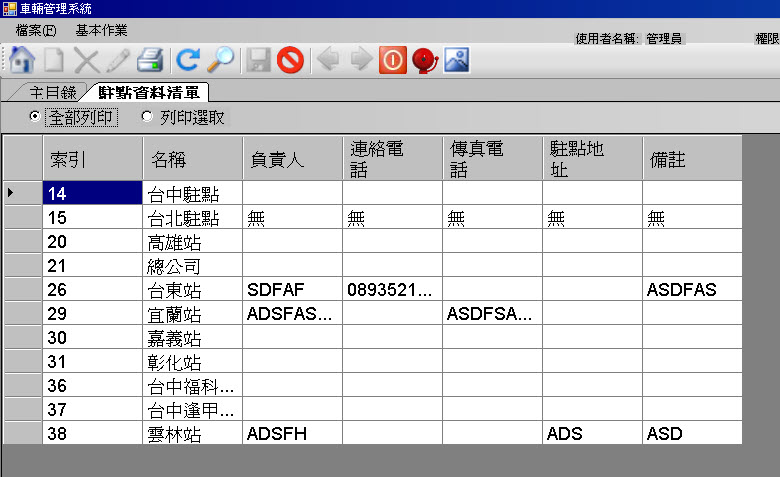Image resolution: width=780 pixels, height=477 pixels.
Task: Open the 基本作業 menu
Action: 101,30
